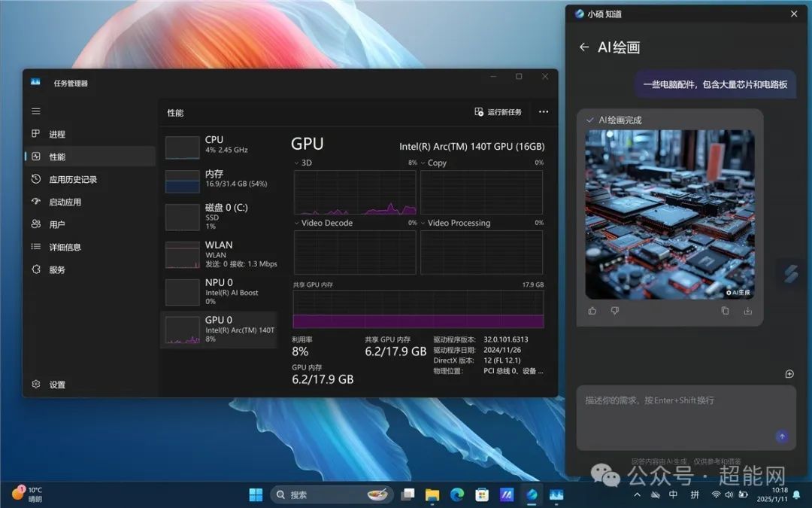Copy the AI generated image

[725, 311]
